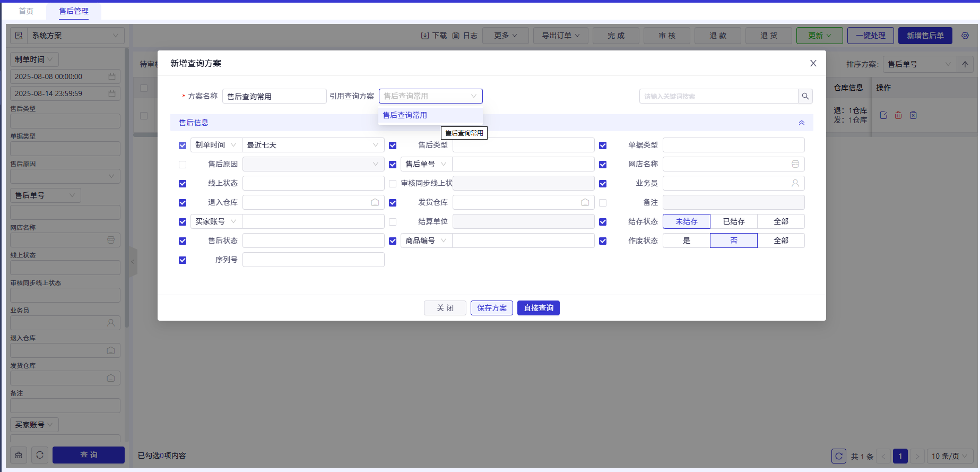The height and width of the screenshot is (472, 980).
Task: Open the 排序方案 售后单号 dropdown
Action: (x=920, y=64)
